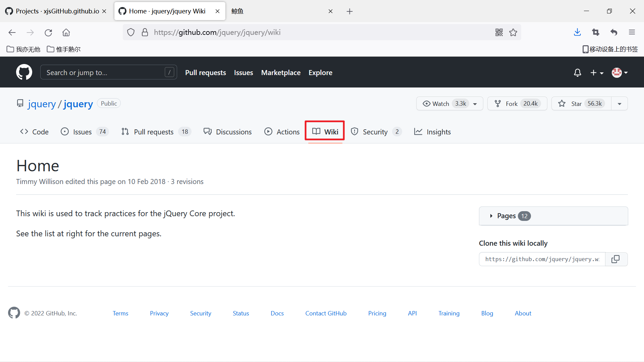
Task: Click the GitHub logo home icon
Action: point(24,72)
